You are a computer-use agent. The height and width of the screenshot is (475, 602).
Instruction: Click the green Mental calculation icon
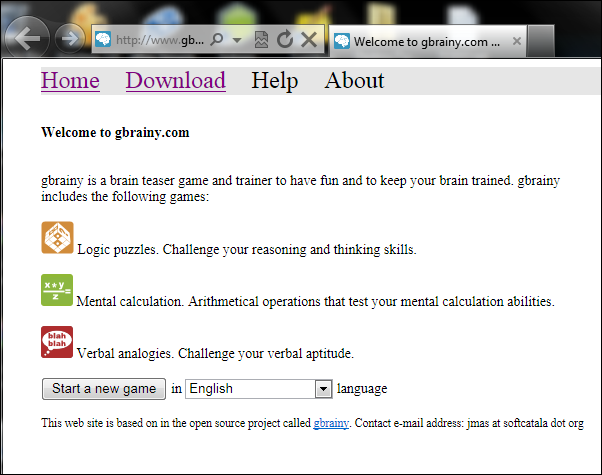[x=57, y=290]
